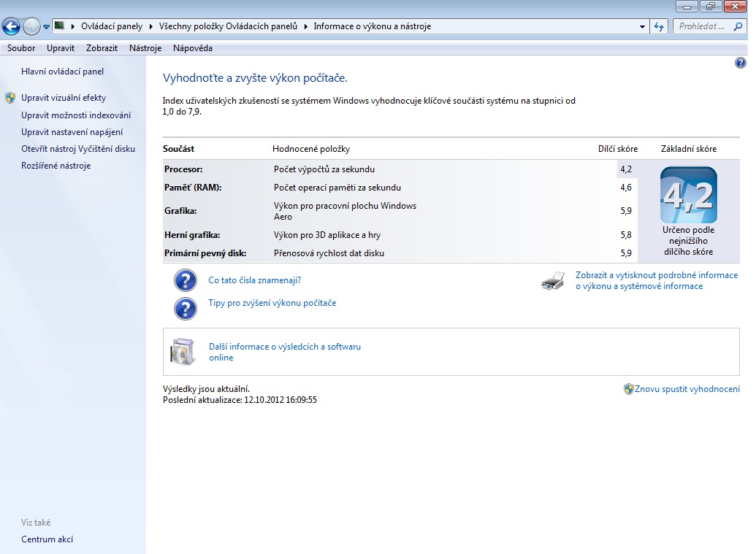Open the Co tato čísla znamenají? link
Image resolution: width=756 pixels, height=554 pixels.
click(x=254, y=280)
